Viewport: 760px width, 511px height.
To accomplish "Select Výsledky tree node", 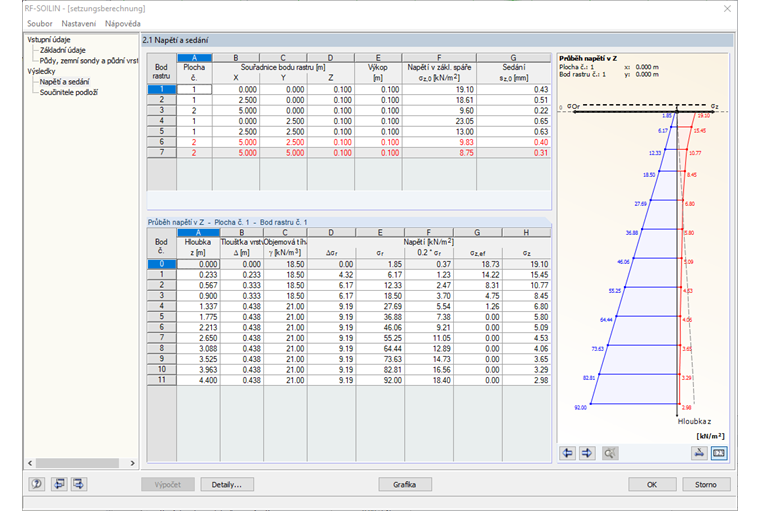I will click(41, 71).
